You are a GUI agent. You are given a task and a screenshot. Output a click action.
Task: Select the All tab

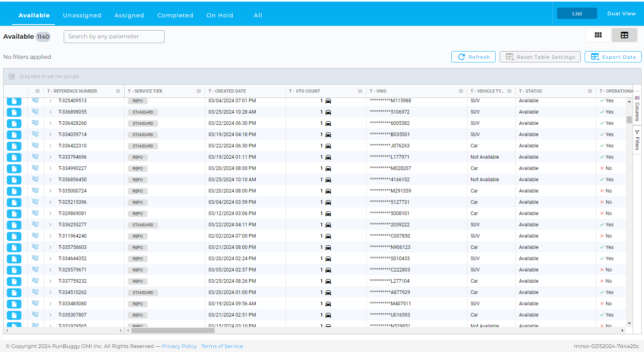point(258,15)
